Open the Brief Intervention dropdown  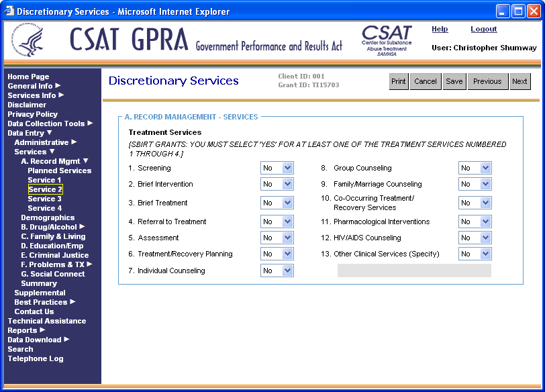tap(277, 184)
